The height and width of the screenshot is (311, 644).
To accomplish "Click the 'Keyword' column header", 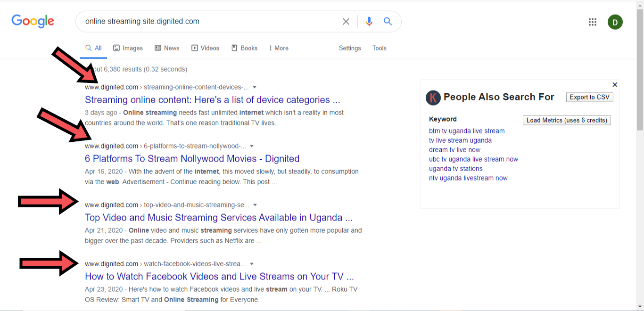I will pyautogui.click(x=443, y=119).
